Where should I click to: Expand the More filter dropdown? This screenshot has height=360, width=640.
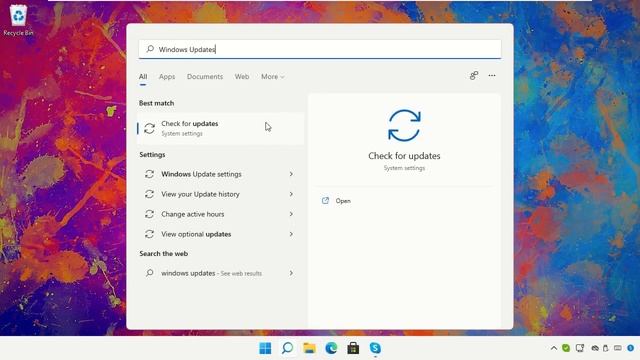[273, 77]
